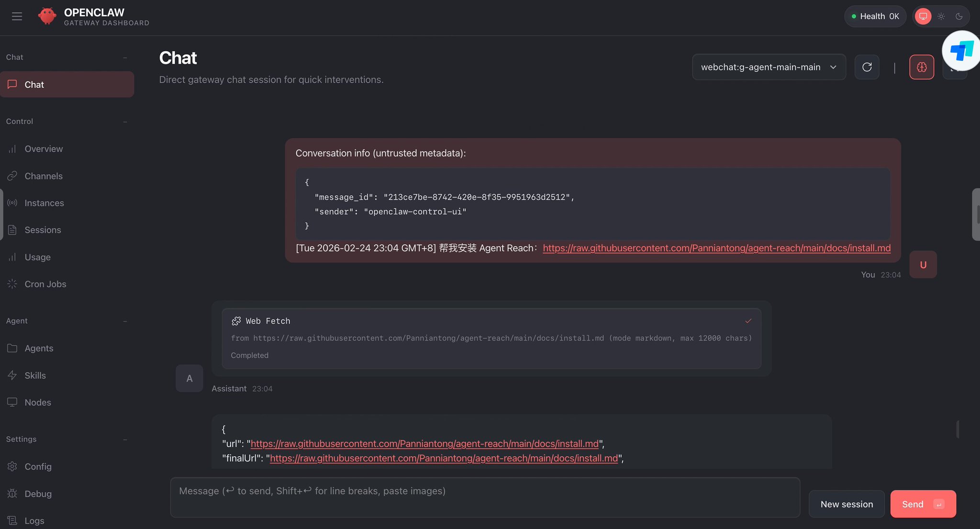The image size is (980, 529).
Task: Collapse the Chat sidebar section
Action: point(125,57)
